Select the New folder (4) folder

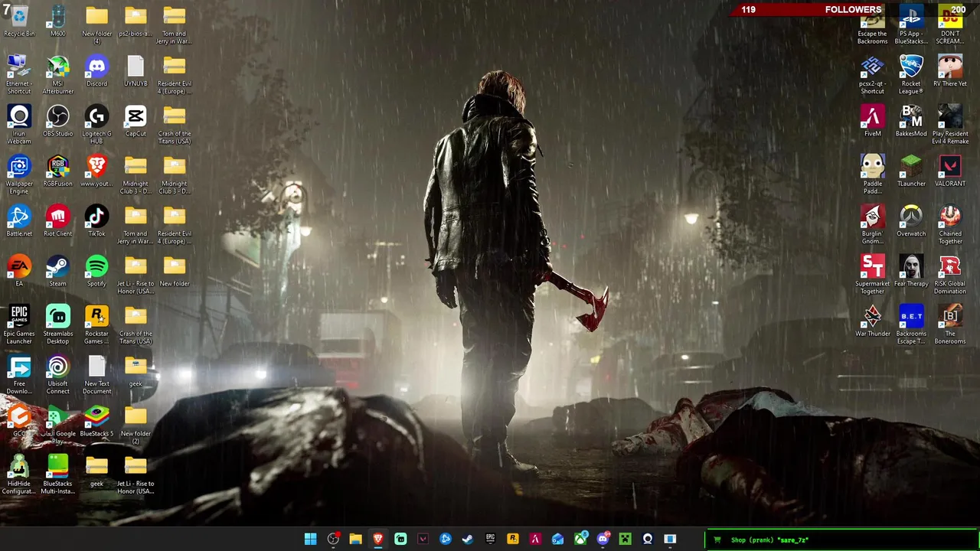96,24
